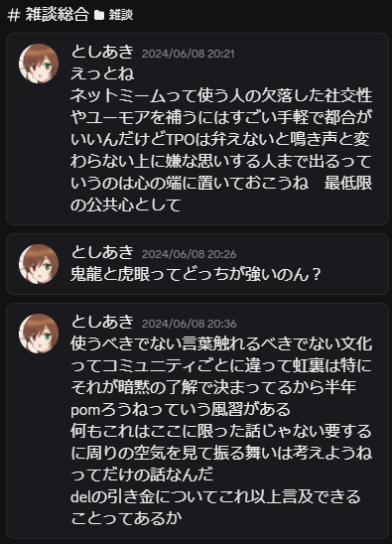The height and width of the screenshot is (544, 392).
Task: Click username としあき on the 20:36 message
Action: (x=102, y=322)
